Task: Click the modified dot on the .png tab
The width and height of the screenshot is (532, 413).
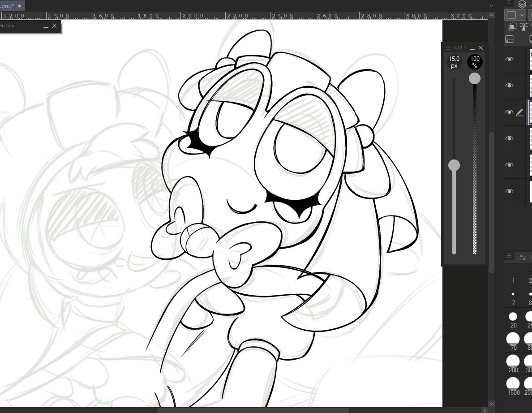Action: [19, 6]
